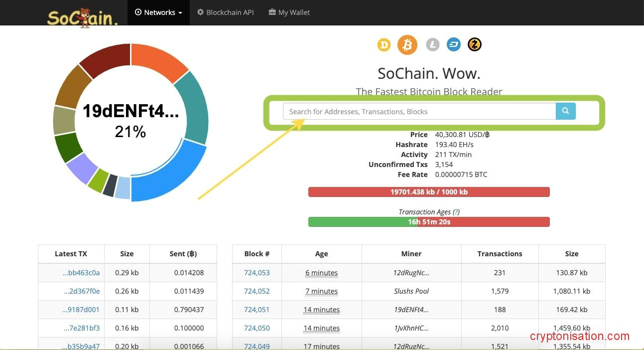Open block 724,053 link
The width and height of the screenshot is (644, 350).
pyautogui.click(x=257, y=273)
